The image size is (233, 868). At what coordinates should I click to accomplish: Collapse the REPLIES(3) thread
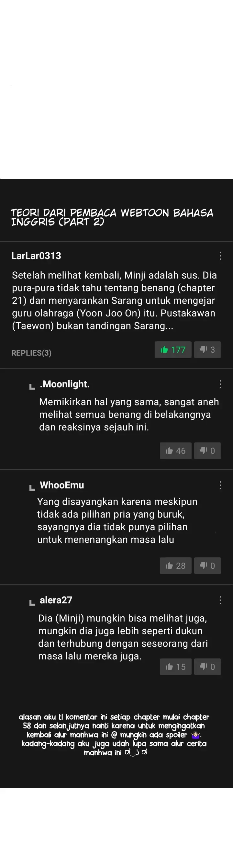click(x=31, y=353)
